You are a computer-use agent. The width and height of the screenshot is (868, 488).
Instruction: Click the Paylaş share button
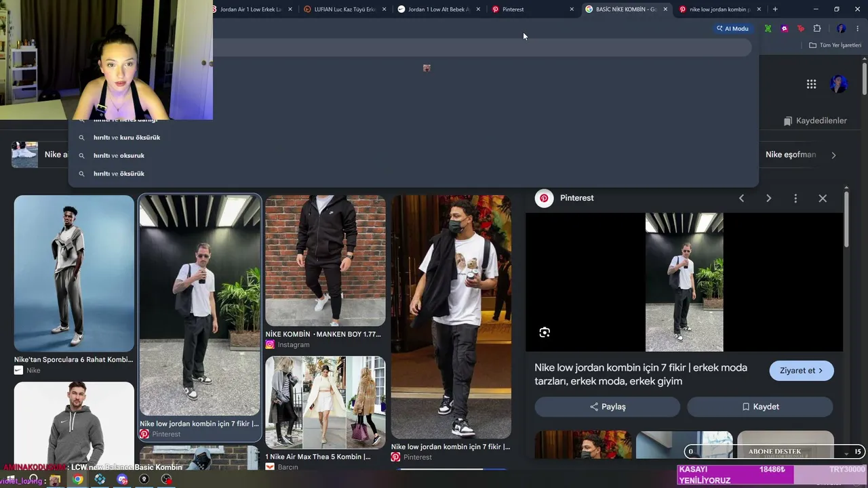[x=608, y=407]
